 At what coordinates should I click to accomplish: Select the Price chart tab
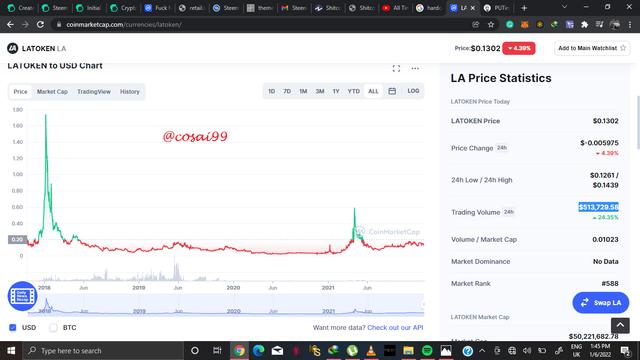pyautogui.click(x=20, y=91)
